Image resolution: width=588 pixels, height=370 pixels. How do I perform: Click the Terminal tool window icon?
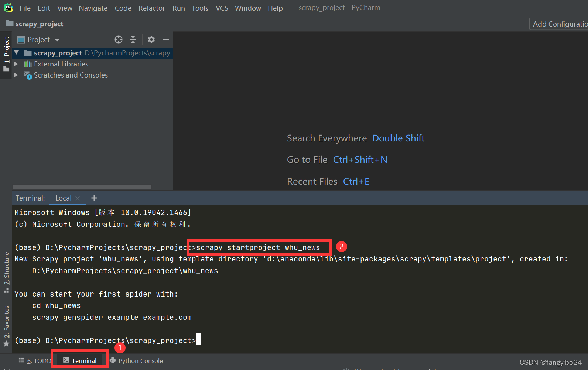(66, 360)
